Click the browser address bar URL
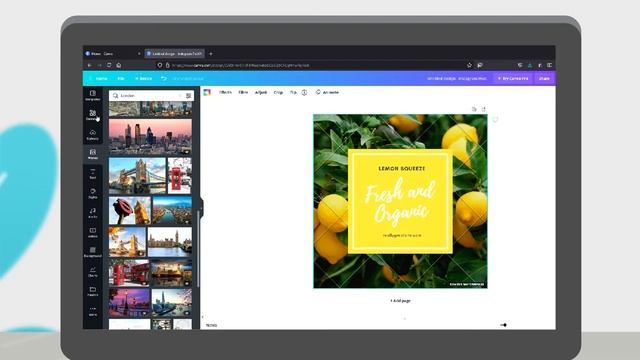The height and width of the screenshot is (360, 640). tap(240, 65)
